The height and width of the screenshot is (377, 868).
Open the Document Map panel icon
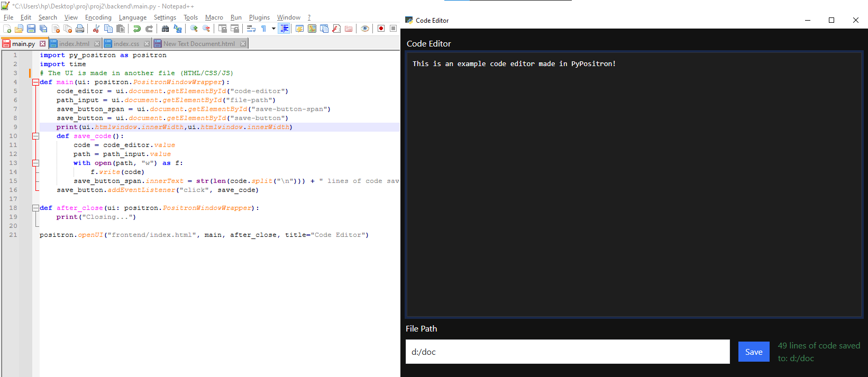(x=312, y=29)
